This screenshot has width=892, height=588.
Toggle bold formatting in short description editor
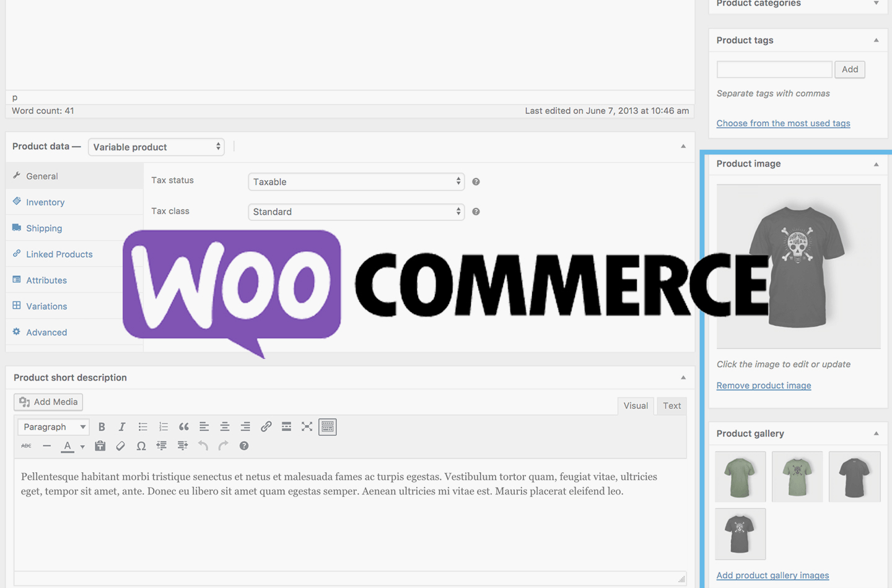pos(102,426)
